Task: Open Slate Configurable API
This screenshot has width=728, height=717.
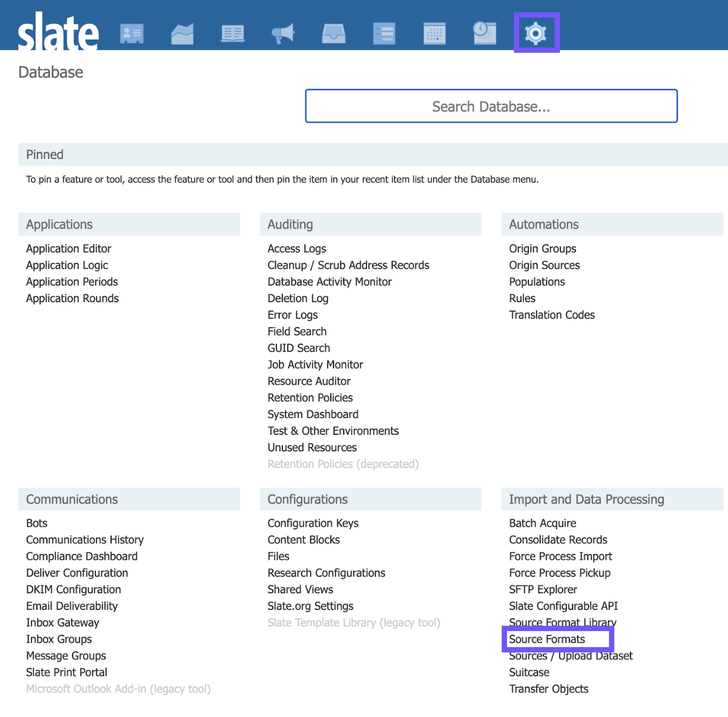Action: click(564, 606)
